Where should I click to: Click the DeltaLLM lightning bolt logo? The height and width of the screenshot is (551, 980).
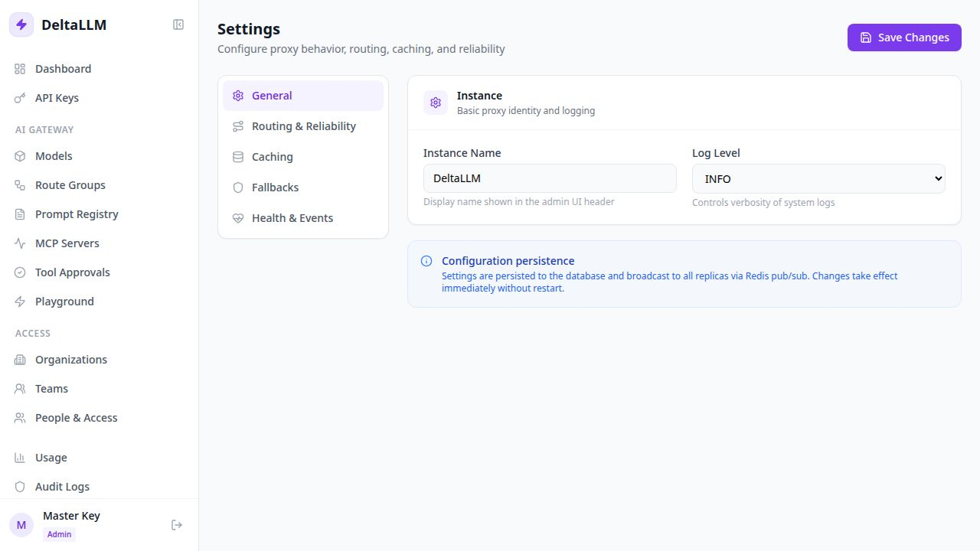pyautogui.click(x=21, y=24)
